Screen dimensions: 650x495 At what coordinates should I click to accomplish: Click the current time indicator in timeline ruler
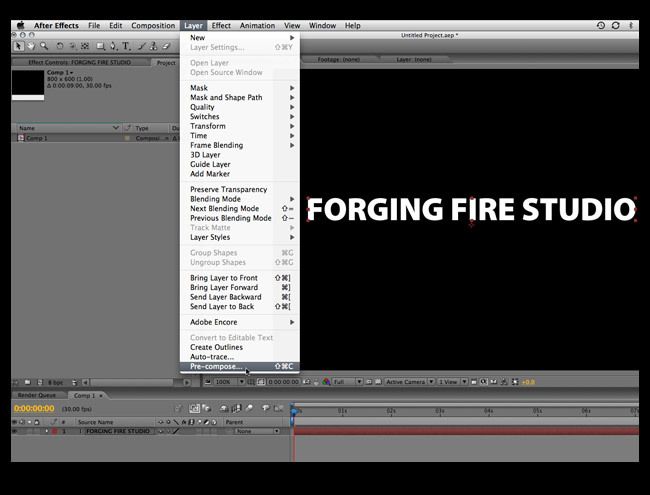click(295, 411)
